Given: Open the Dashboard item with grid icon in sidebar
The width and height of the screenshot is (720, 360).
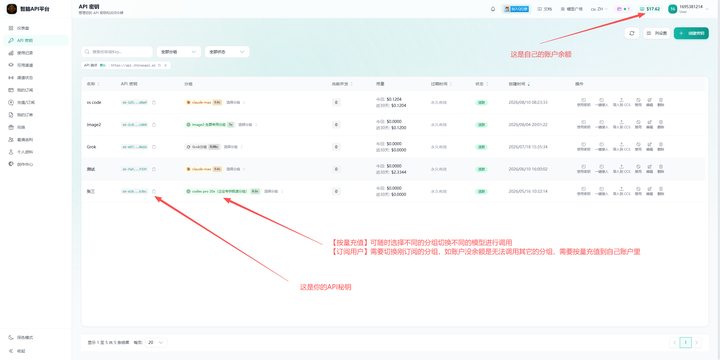Looking at the screenshot, I should point(35,28).
